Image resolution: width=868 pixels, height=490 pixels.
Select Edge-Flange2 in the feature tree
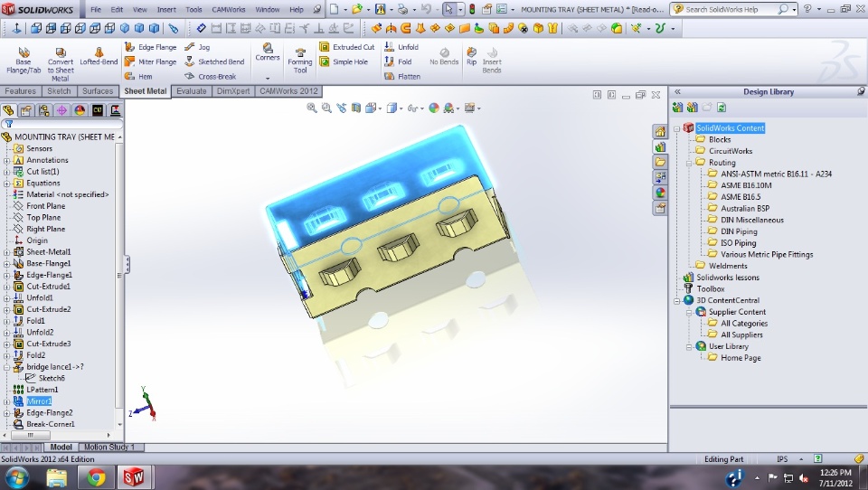[49, 413]
